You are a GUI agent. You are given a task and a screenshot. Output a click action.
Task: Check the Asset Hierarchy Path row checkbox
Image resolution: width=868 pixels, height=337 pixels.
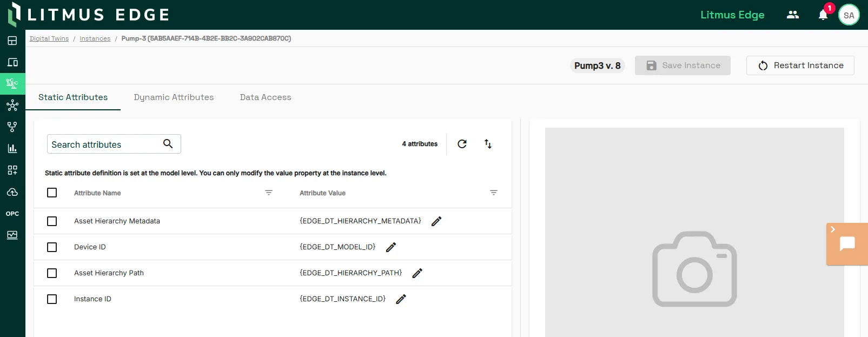(x=52, y=273)
